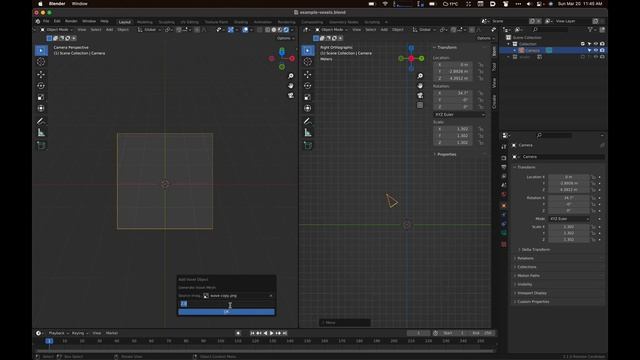Enable rendered shading in left viewport header
The height and width of the screenshot is (360, 640).
click(286, 30)
